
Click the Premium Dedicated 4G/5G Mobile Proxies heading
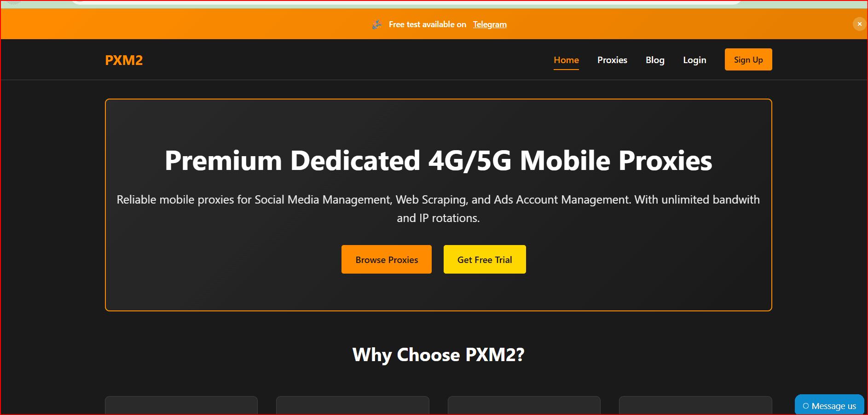[x=439, y=160]
